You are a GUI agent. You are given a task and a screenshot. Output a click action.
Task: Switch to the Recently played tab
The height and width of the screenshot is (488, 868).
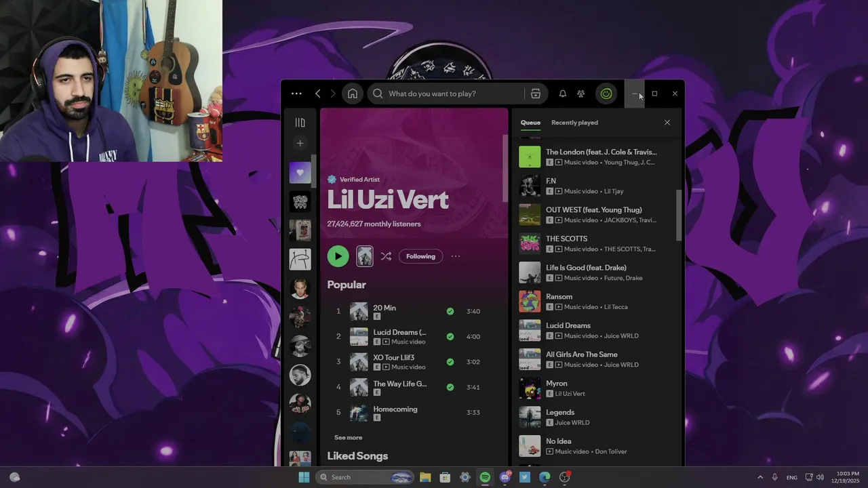click(574, 123)
